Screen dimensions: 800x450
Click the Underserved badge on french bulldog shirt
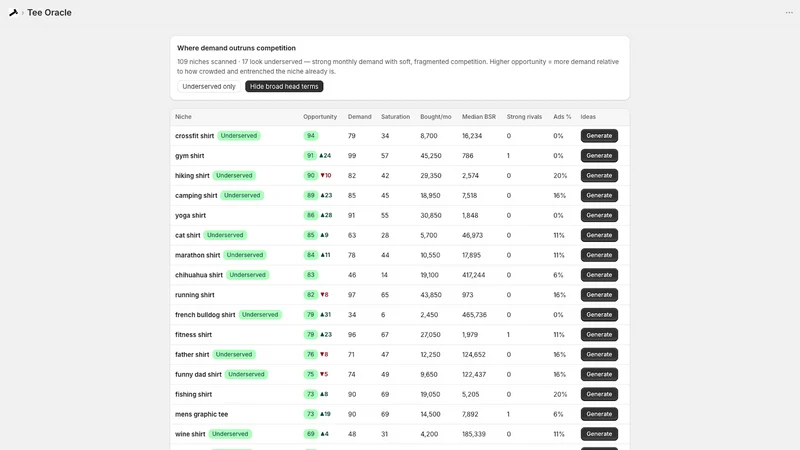click(260, 315)
